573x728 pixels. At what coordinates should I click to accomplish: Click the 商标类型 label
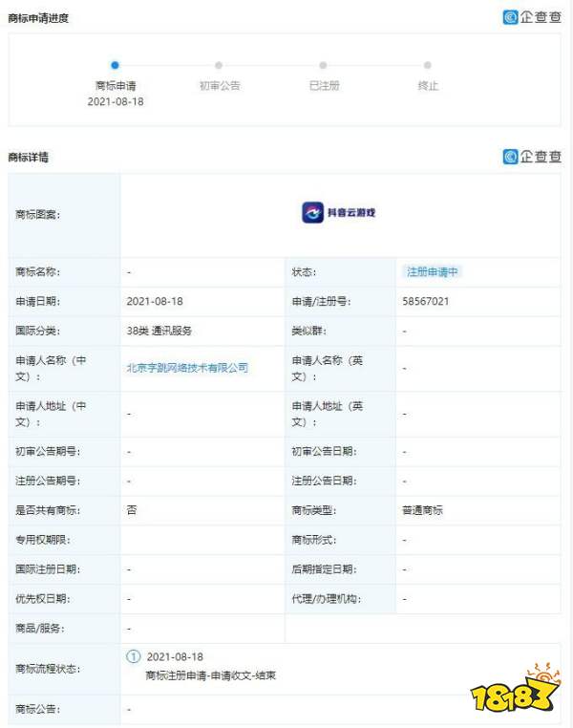(313, 510)
